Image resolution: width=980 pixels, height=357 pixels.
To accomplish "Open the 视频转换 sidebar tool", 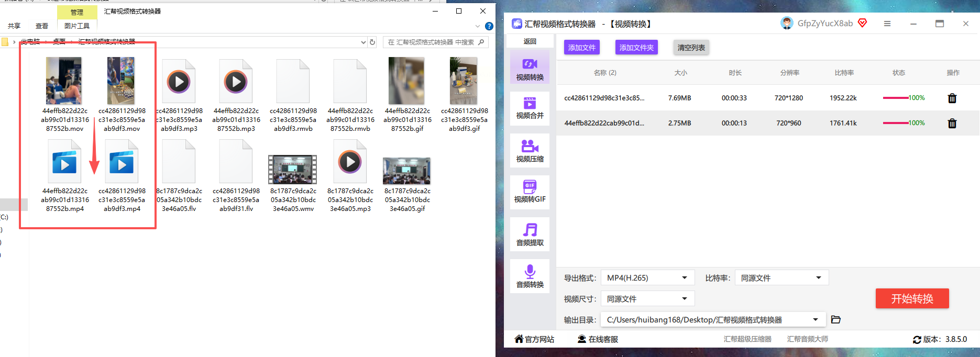I will coord(530,66).
